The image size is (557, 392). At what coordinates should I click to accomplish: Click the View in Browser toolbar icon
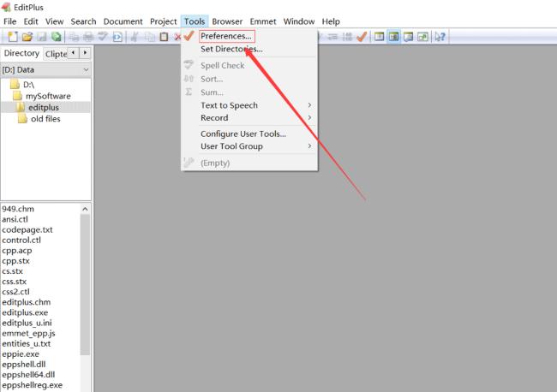pyautogui.click(x=117, y=37)
